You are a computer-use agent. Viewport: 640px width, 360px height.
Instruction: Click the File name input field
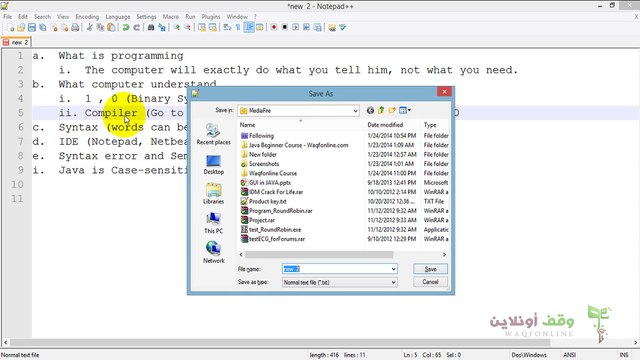click(336, 269)
